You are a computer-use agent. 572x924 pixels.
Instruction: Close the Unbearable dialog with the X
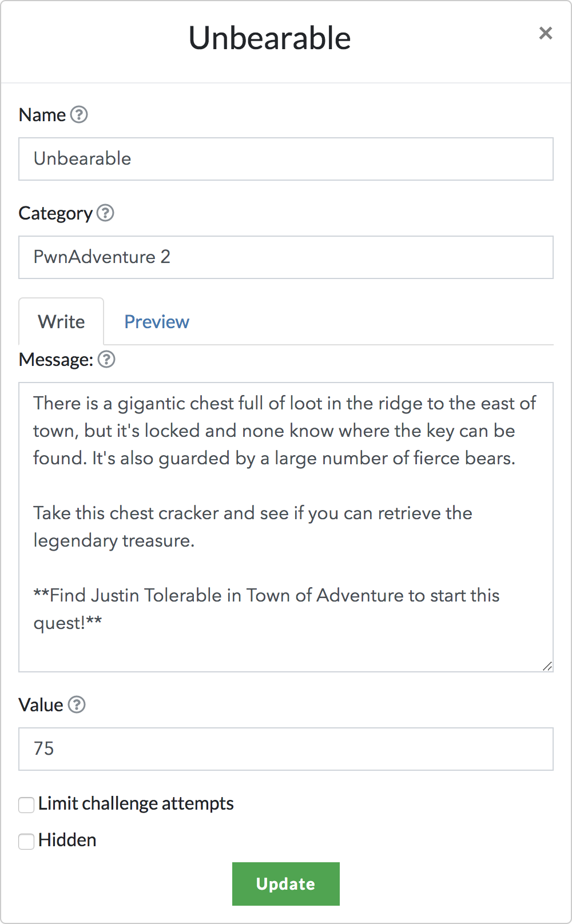tap(546, 33)
